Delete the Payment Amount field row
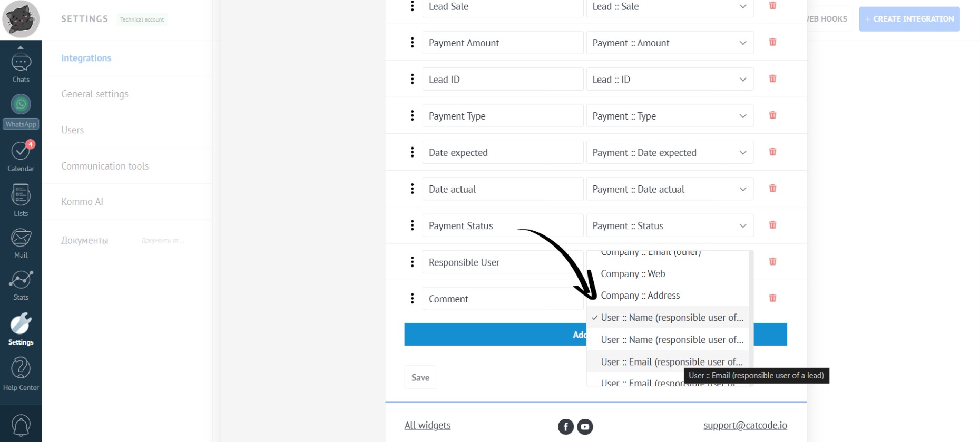Viewport: 980px width, 442px height. pos(772,42)
